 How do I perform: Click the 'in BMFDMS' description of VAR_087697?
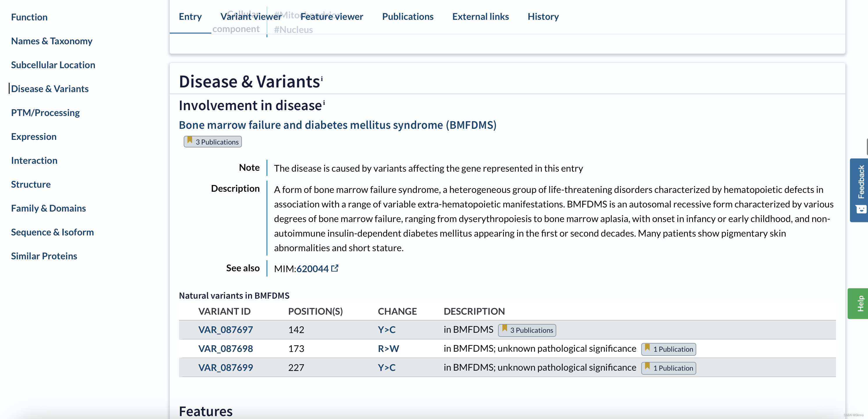tap(468, 329)
